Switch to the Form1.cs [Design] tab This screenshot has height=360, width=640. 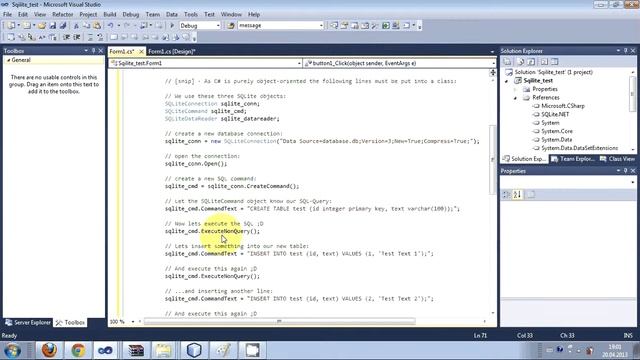172,51
